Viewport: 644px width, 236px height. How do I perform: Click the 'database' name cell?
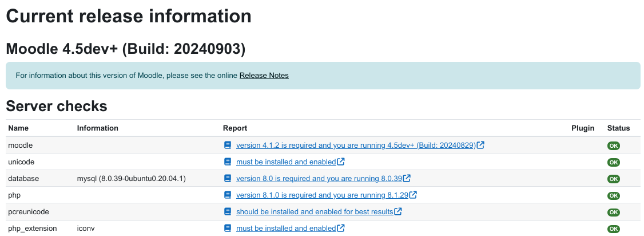point(23,179)
